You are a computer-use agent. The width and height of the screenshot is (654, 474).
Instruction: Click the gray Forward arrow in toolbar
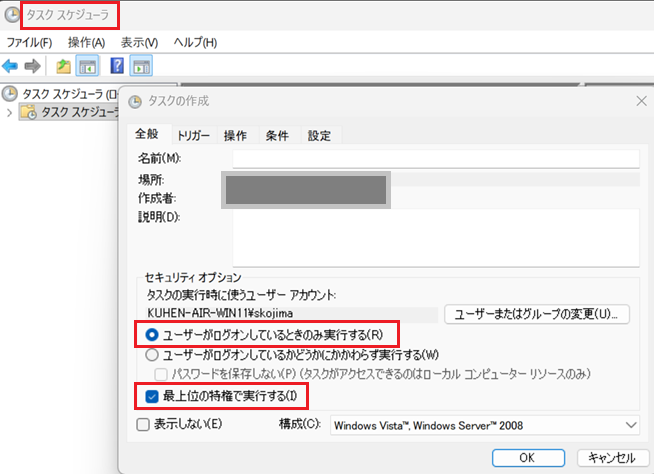pyautogui.click(x=31, y=66)
